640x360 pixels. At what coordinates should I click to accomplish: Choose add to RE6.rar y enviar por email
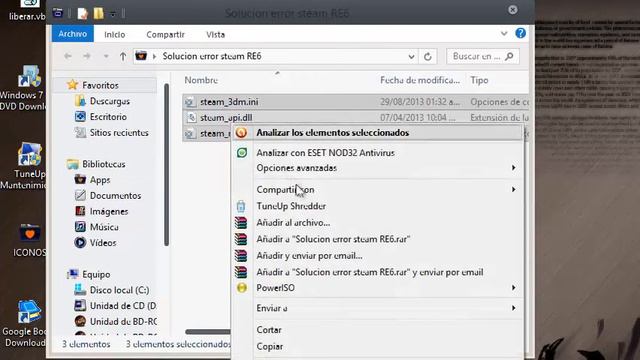tap(378, 272)
